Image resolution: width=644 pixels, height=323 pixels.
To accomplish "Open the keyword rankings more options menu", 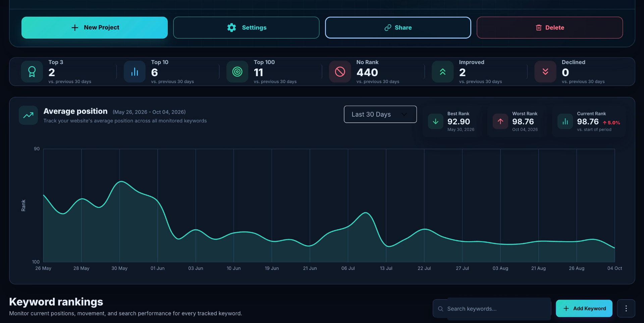I will [x=626, y=308].
